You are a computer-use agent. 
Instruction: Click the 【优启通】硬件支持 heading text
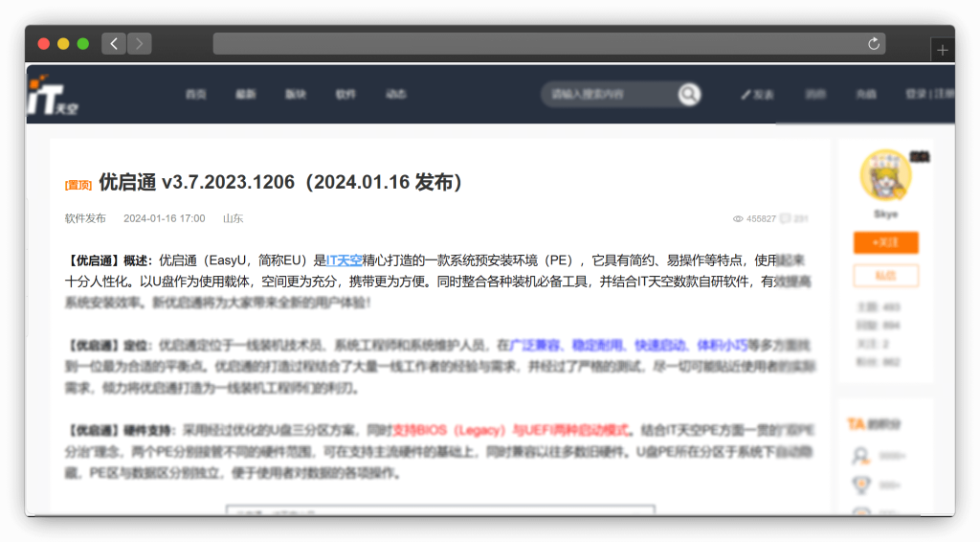tap(120, 430)
